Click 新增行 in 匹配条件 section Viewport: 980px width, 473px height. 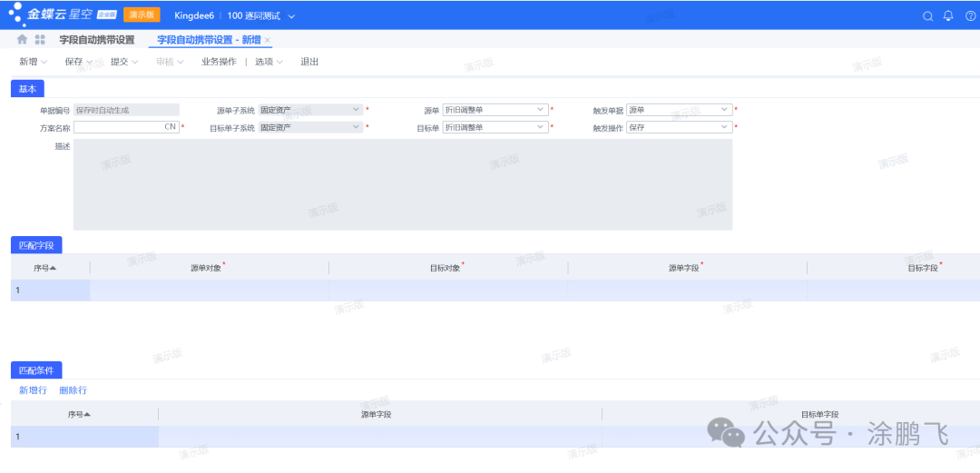[33, 390]
